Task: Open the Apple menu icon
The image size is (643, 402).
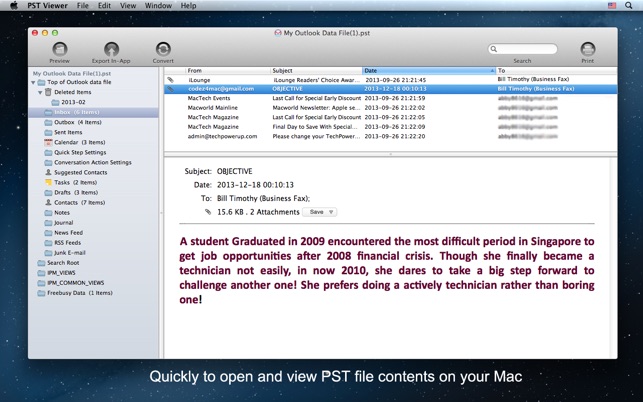Action: [14, 5]
